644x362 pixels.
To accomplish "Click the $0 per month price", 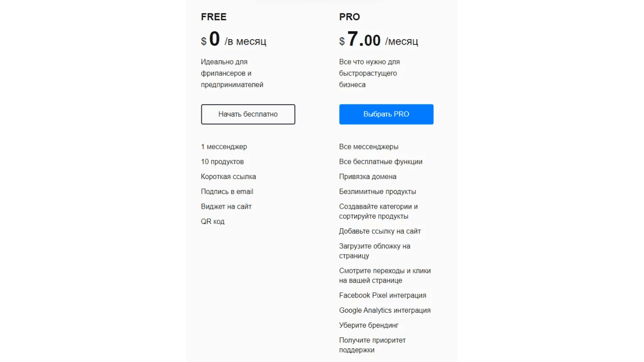I will click(233, 40).
